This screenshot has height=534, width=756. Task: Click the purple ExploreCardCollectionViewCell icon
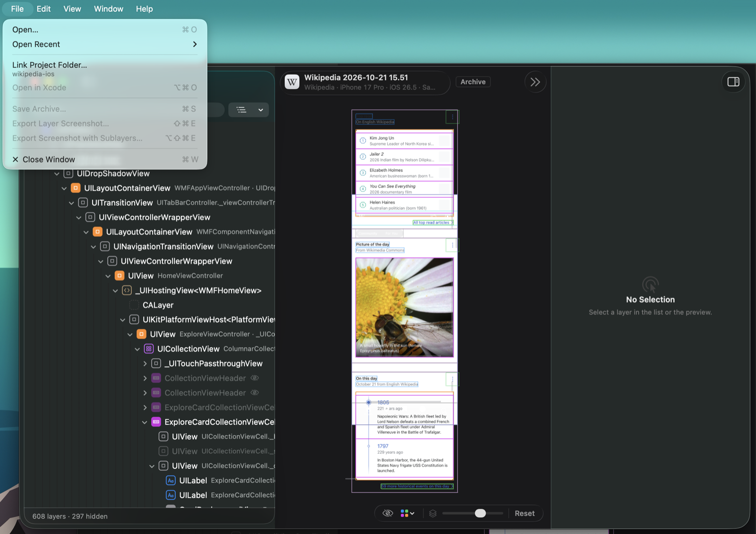(156, 422)
